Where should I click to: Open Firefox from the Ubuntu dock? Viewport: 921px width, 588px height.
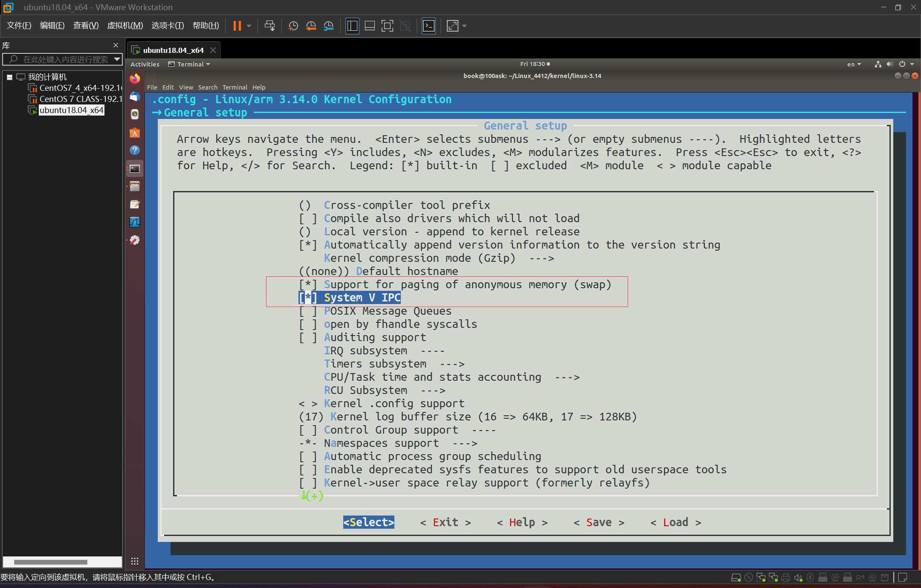(x=135, y=79)
